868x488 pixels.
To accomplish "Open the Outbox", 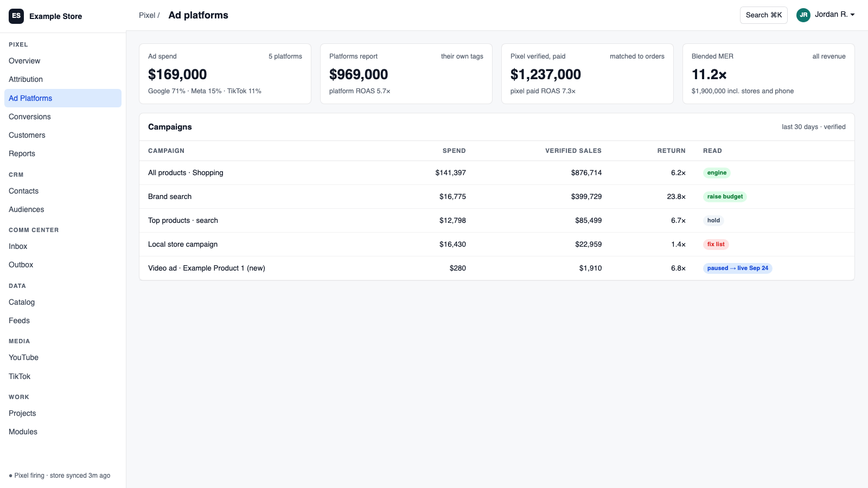I will 63,265.
